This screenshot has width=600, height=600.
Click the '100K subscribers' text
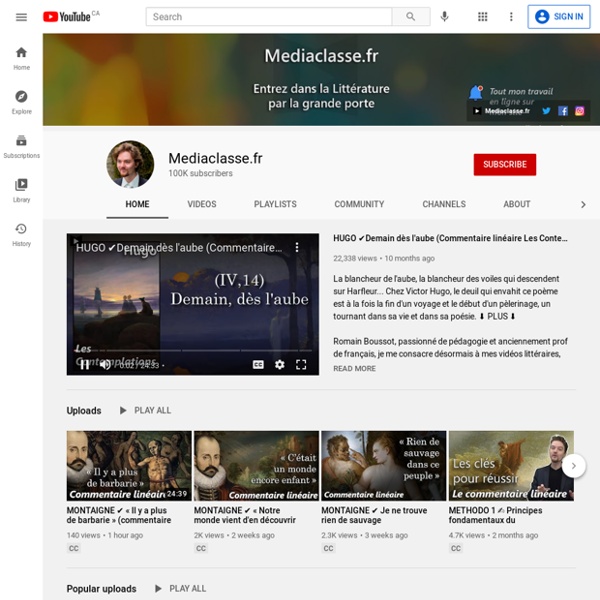pyautogui.click(x=201, y=173)
